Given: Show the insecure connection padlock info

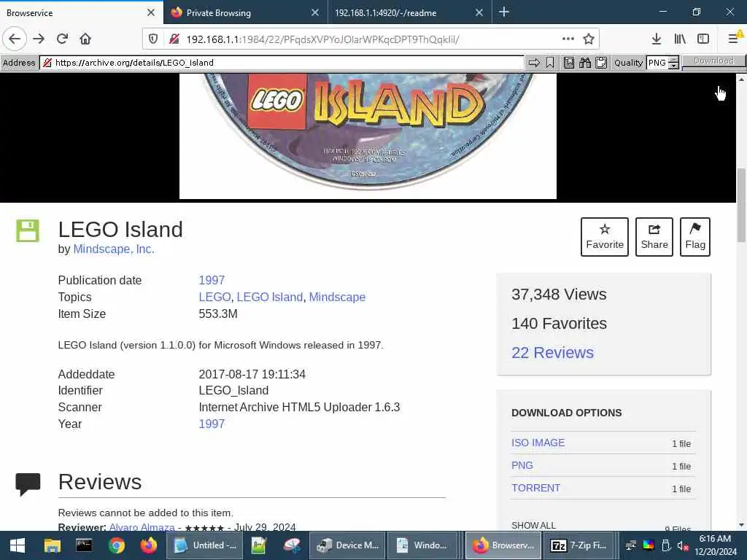Looking at the screenshot, I should [x=174, y=39].
